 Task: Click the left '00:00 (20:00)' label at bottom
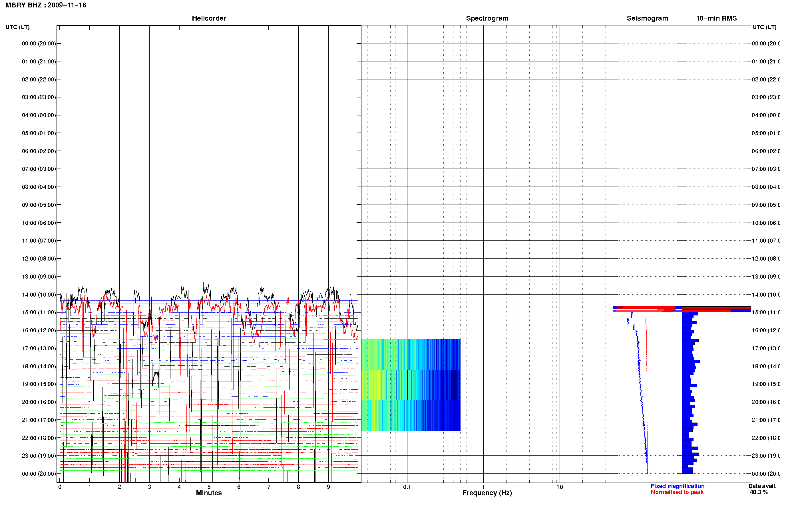(x=39, y=474)
